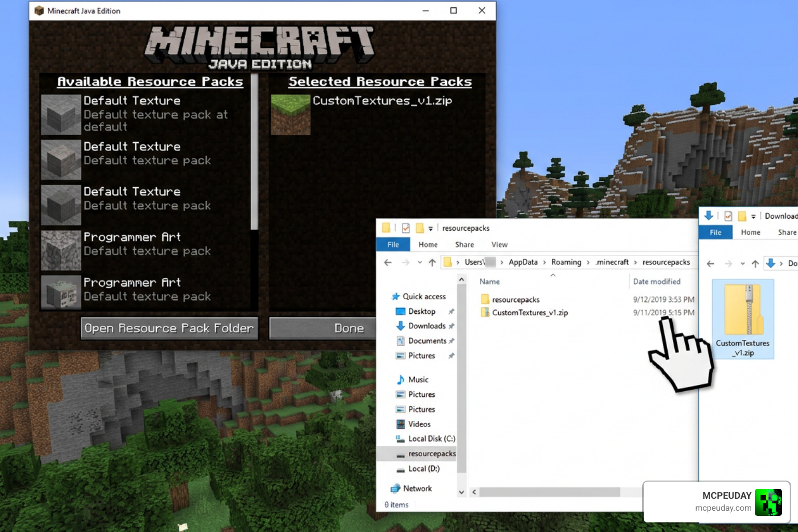Open quick access toolbar dropdown in resourcepacks window

[431, 229]
